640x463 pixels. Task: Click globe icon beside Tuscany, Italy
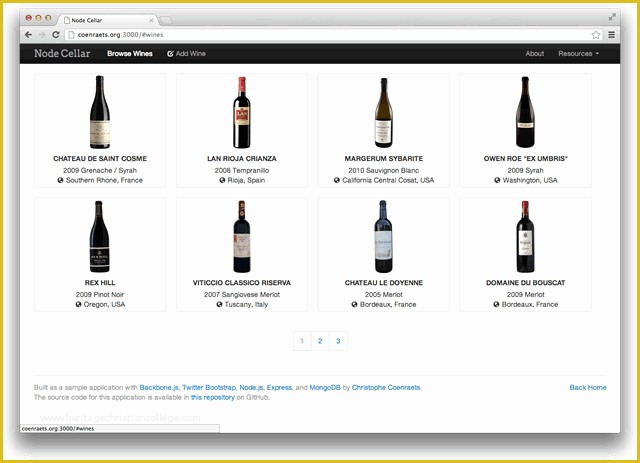click(x=219, y=304)
